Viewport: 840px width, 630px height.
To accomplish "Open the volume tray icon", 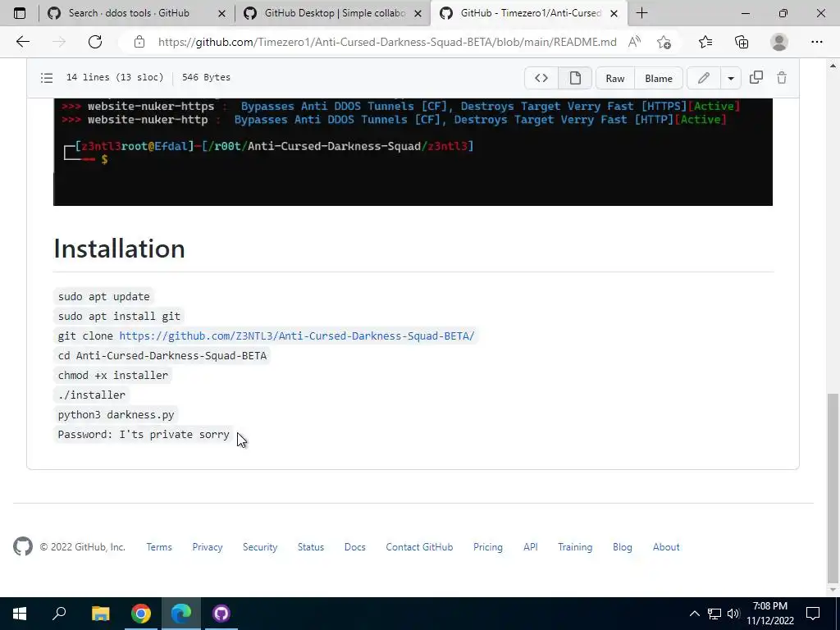I will click(733, 614).
